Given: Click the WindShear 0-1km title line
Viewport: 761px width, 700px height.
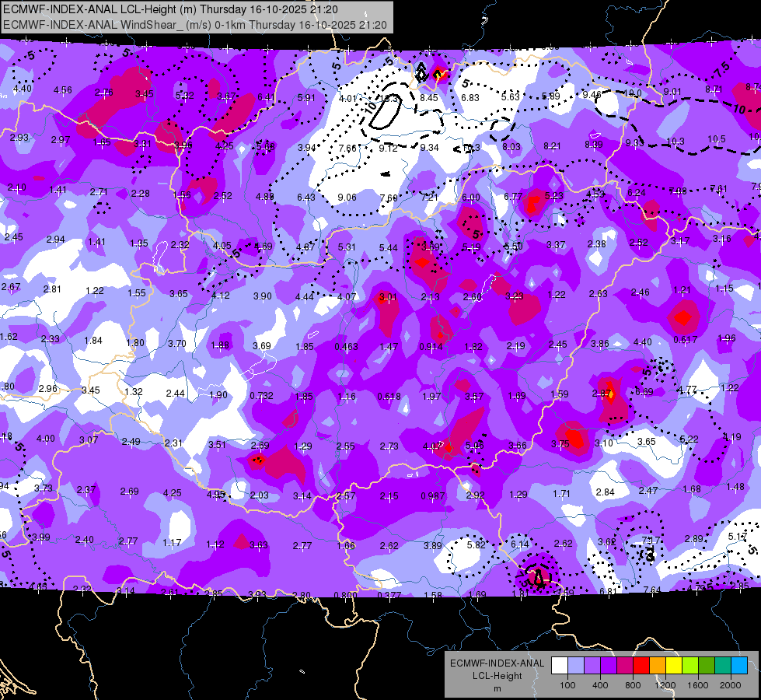Looking at the screenshot, I should (195, 25).
